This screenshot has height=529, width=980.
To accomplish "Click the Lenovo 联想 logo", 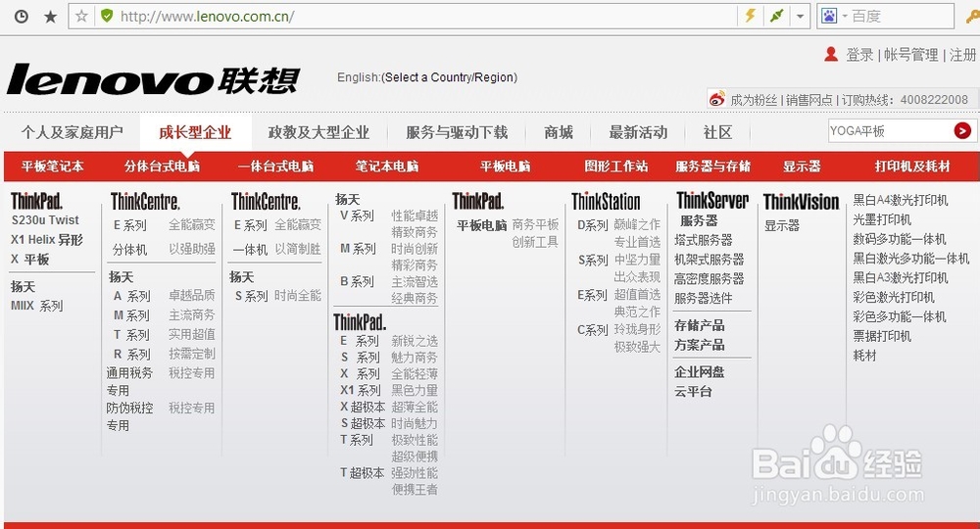I will coord(153,80).
